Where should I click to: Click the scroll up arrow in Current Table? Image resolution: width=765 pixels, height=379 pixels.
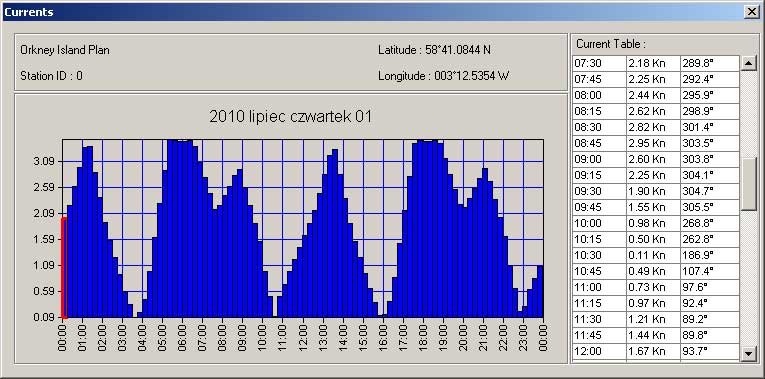click(x=748, y=63)
